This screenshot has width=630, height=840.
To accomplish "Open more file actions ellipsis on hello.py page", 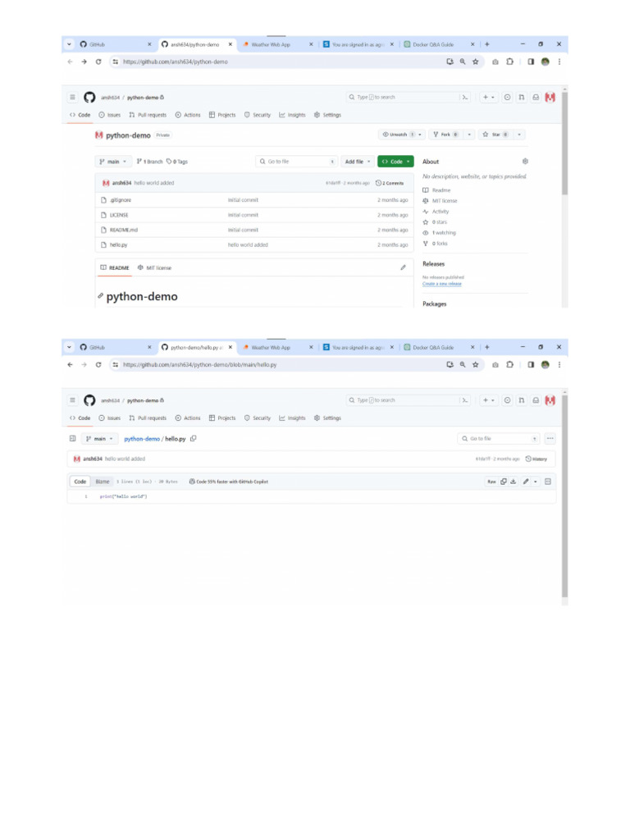I will [x=550, y=438].
